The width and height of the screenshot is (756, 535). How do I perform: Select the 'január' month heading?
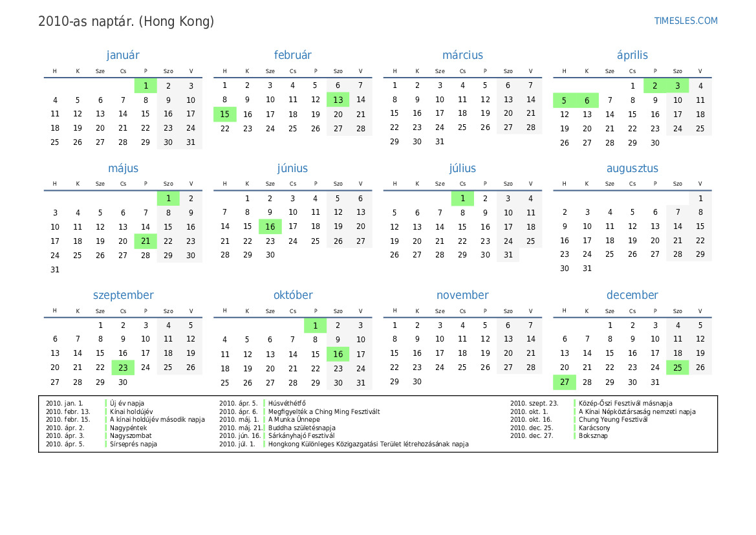coord(123,55)
